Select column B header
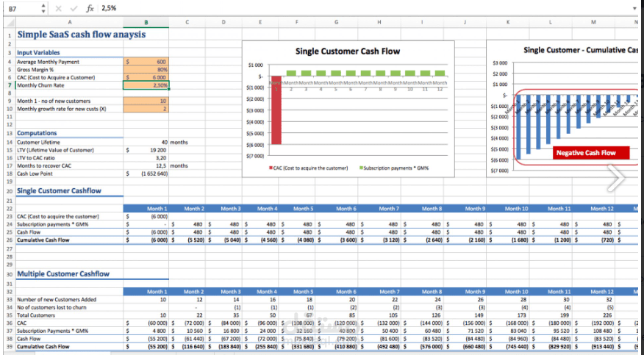Image resolution: width=644 pixels, height=355 pixels. pos(146,22)
